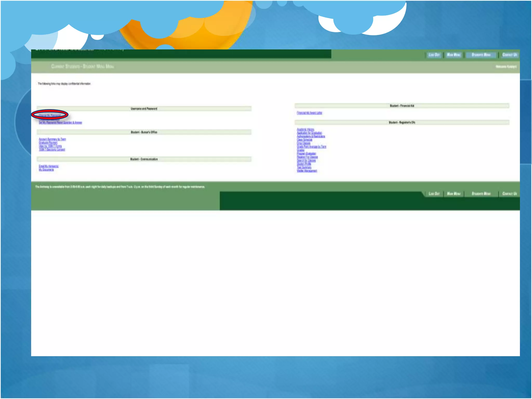Open Set My Password Reset Question link
The height and width of the screenshot is (399, 532).
(60, 123)
